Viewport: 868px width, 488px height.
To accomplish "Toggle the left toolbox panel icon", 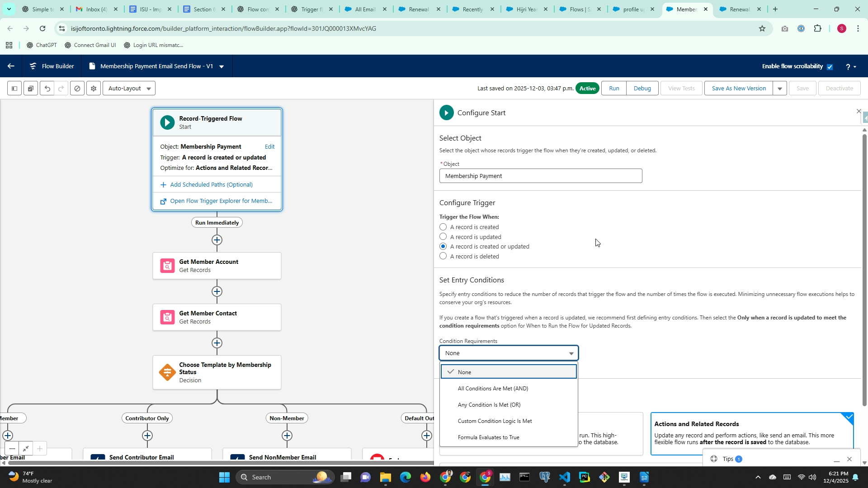I will [x=14, y=89].
